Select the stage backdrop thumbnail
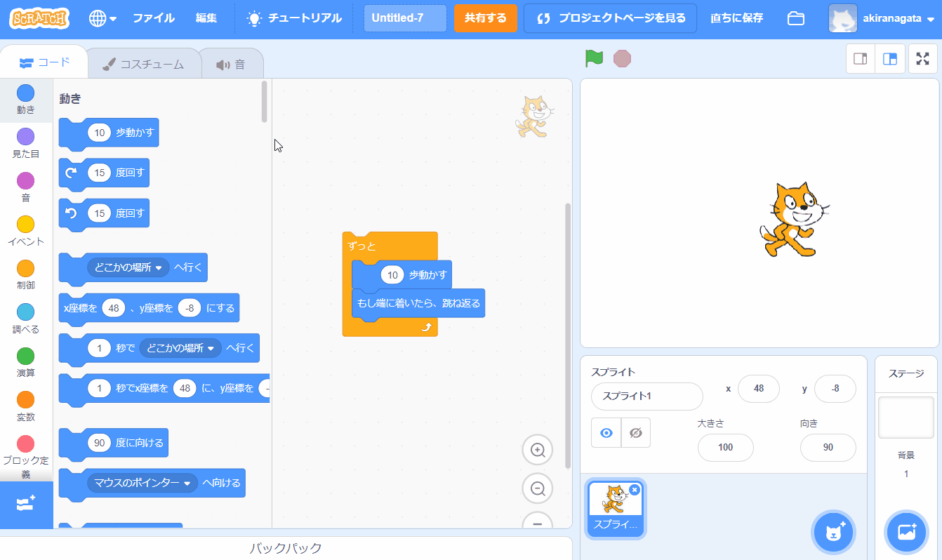Screen dimensions: 942x560 click(906, 417)
